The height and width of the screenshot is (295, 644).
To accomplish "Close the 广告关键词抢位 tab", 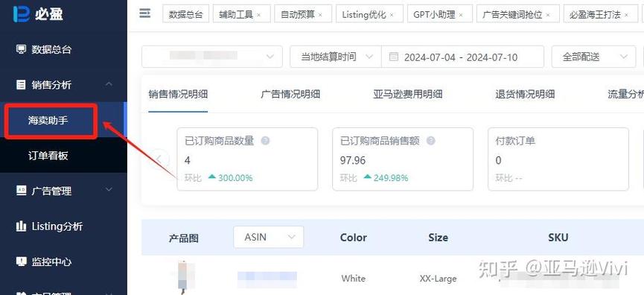I will pyautogui.click(x=548, y=15).
